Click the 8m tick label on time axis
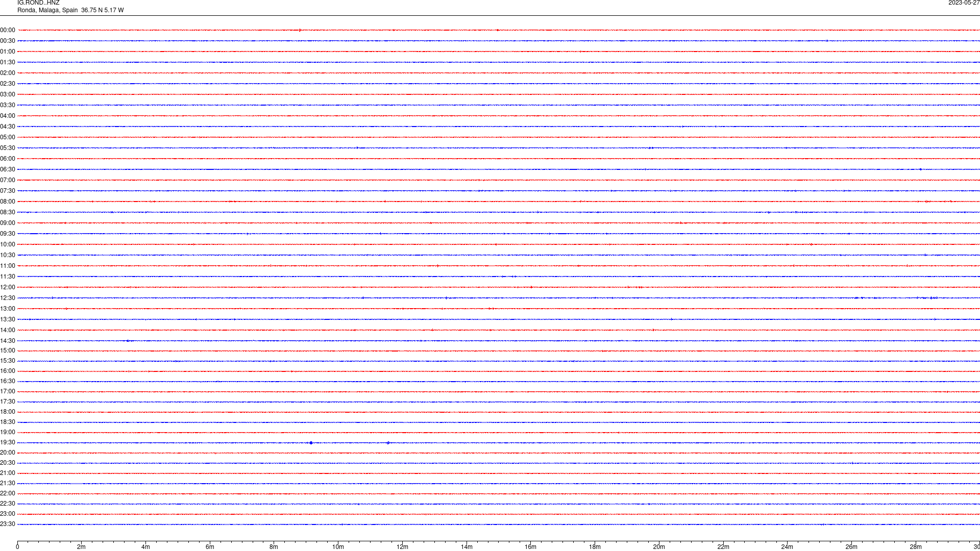 click(x=274, y=547)
